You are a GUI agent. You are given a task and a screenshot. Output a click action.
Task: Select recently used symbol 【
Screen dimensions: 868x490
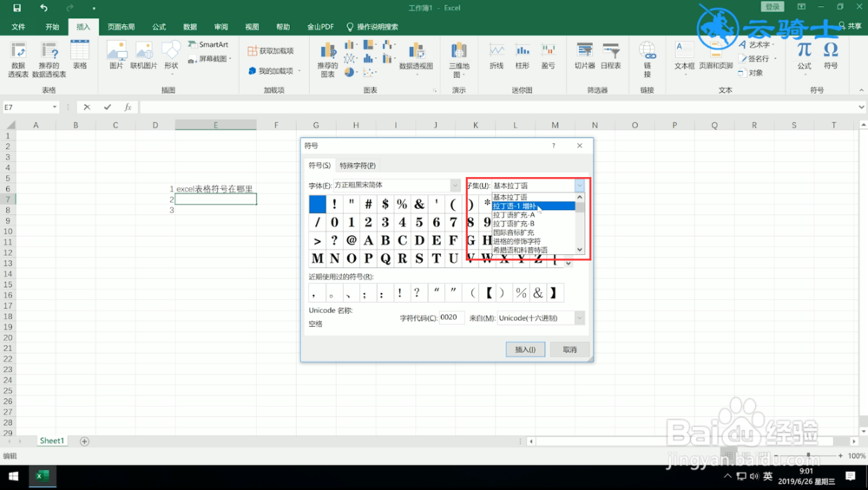(x=489, y=293)
